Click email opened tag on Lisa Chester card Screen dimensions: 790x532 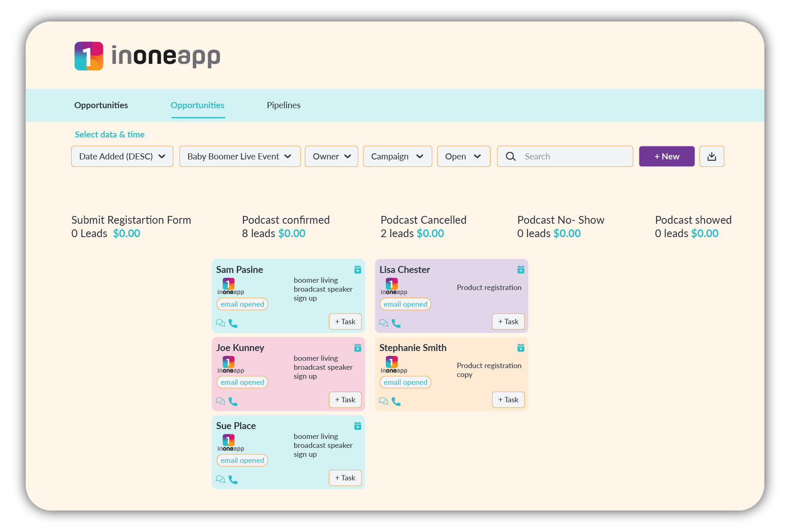405,304
